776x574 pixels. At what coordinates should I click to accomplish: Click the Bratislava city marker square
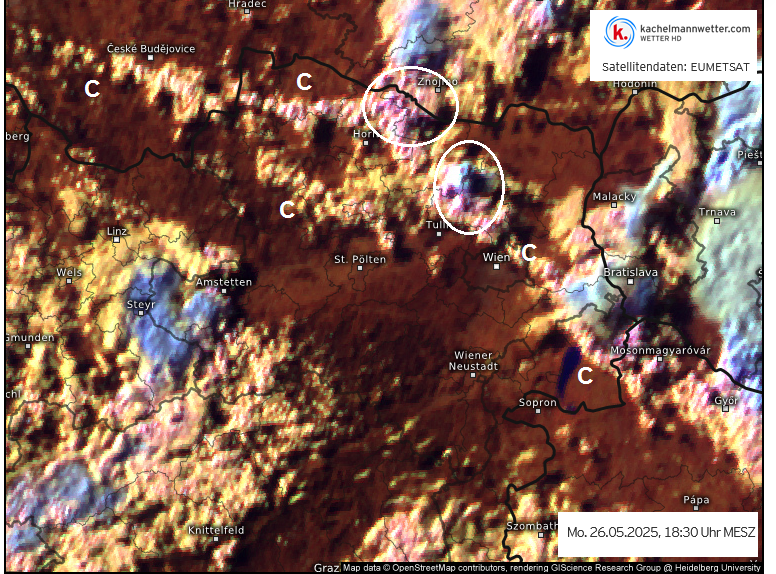click(x=630, y=282)
